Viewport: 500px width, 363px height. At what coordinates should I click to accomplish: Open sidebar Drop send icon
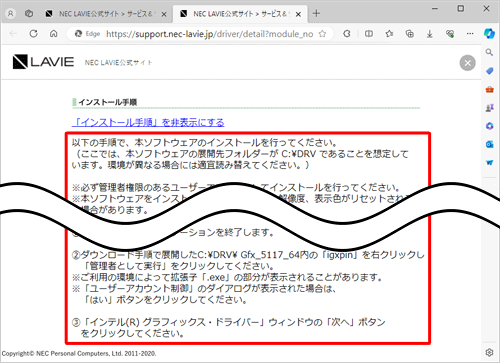[489, 163]
